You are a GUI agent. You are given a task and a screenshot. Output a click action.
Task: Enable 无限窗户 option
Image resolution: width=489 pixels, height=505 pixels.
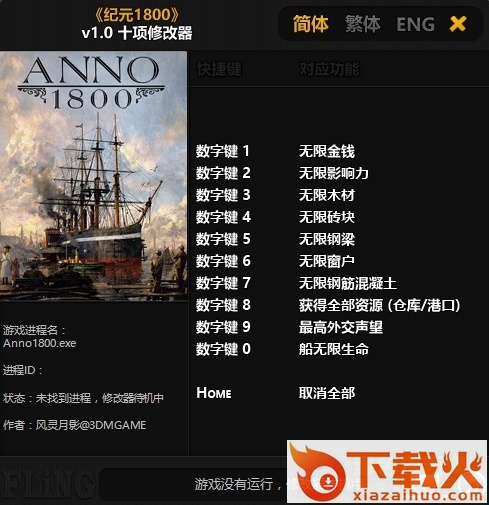[x=327, y=261]
